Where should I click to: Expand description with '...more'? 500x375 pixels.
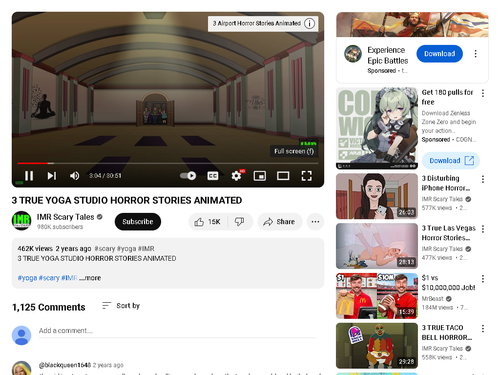click(90, 278)
